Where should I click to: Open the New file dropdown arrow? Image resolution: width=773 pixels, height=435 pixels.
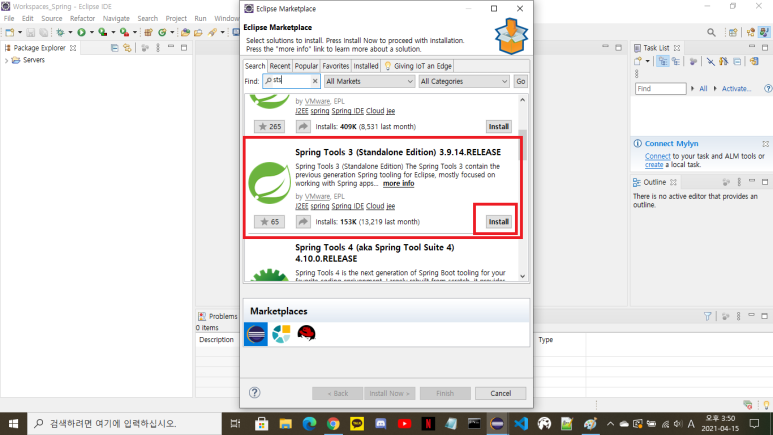tap(20, 33)
